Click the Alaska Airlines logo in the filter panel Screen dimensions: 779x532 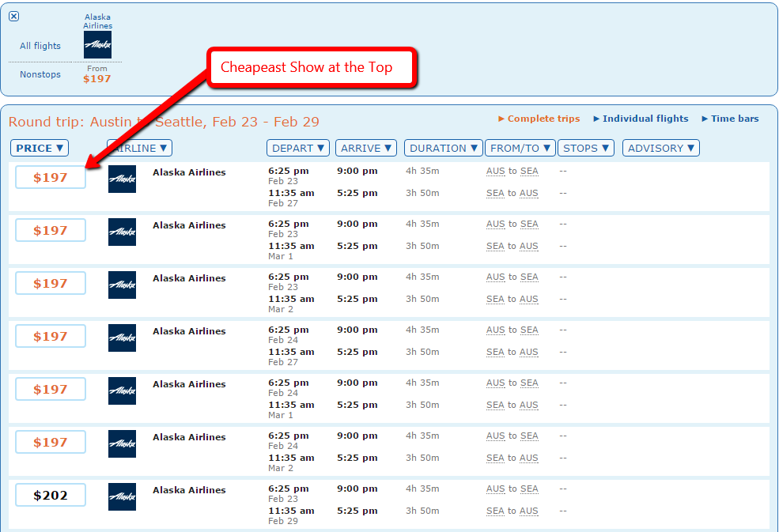(97, 45)
